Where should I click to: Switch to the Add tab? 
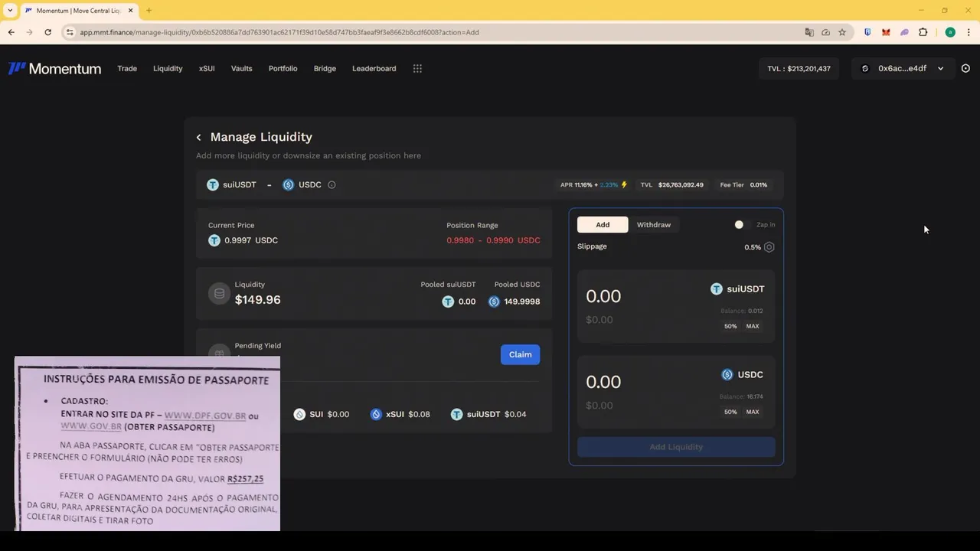pyautogui.click(x=603, y=224)
